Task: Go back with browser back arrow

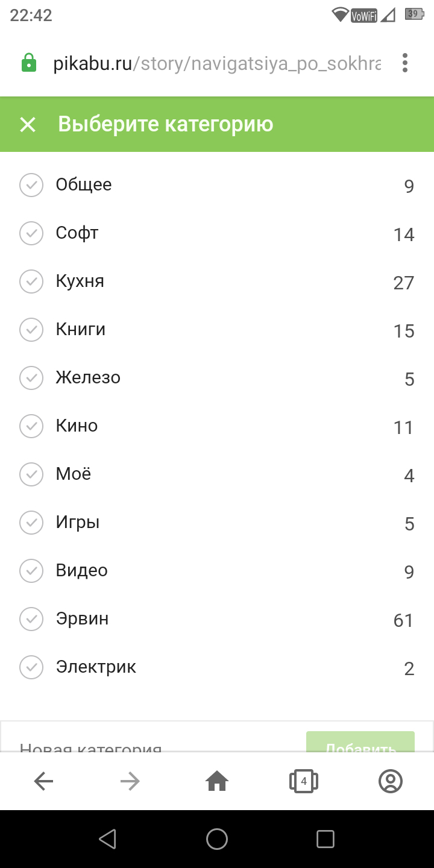Action: coord(43,782)
